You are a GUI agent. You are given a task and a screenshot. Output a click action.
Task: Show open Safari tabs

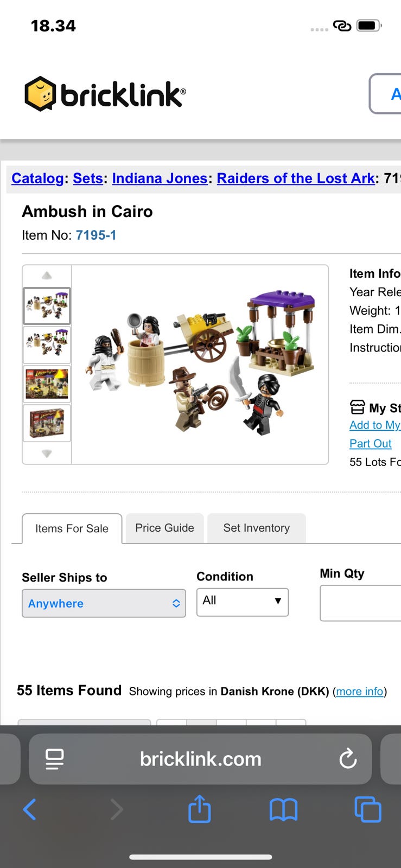pos(367,810)
